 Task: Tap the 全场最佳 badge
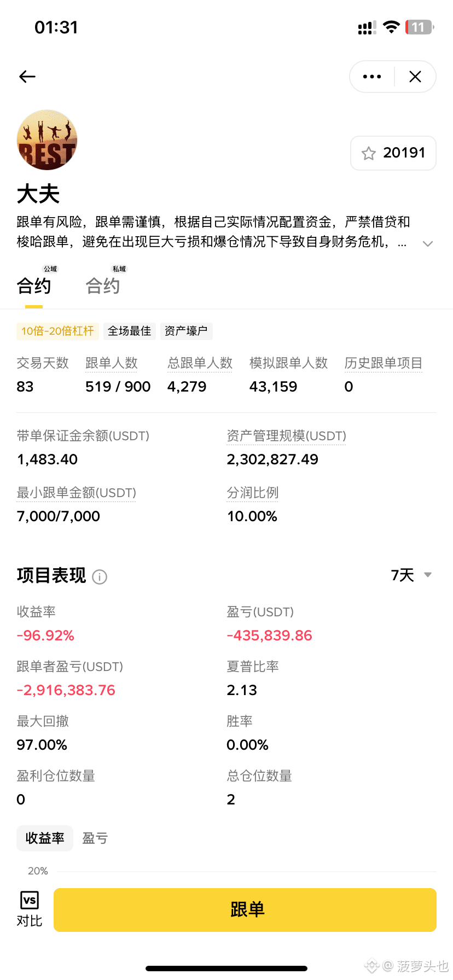click(x=129, y=331)
